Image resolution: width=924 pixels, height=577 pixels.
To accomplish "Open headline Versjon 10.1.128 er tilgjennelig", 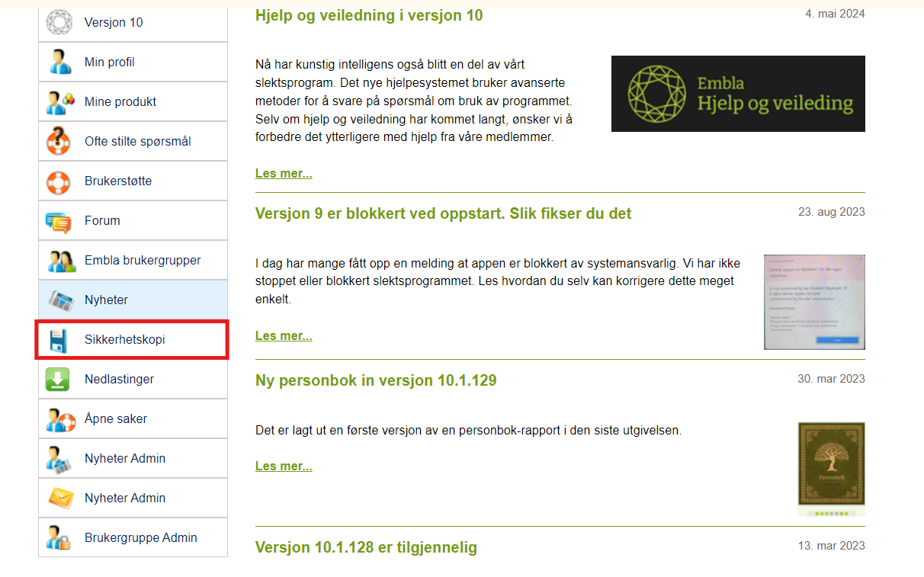I will (x=366, y=547).
